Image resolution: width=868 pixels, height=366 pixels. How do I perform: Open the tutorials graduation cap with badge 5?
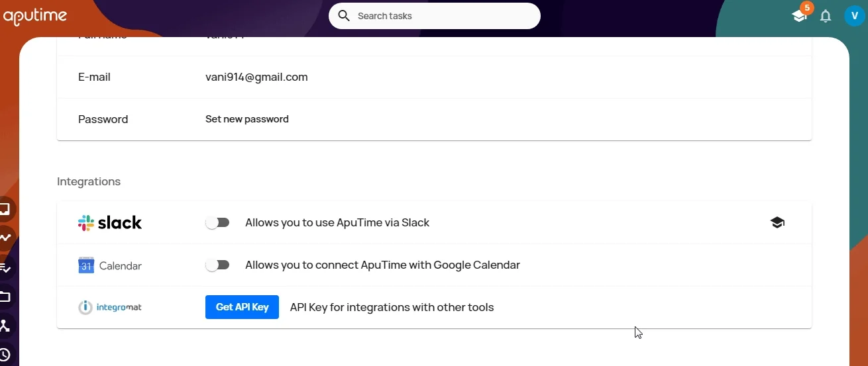click(800, 16)
